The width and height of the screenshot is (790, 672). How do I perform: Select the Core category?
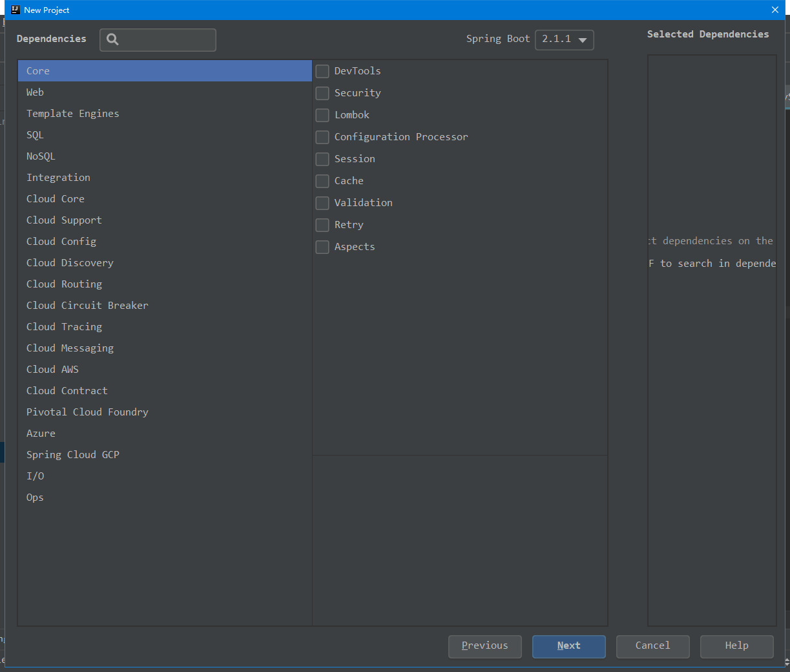pos(165,71)
